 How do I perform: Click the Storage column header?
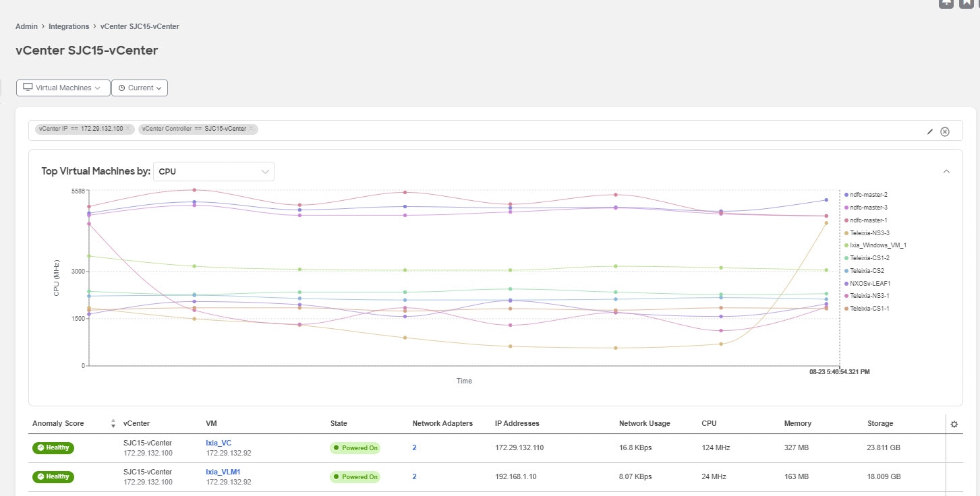coord(880,424)
